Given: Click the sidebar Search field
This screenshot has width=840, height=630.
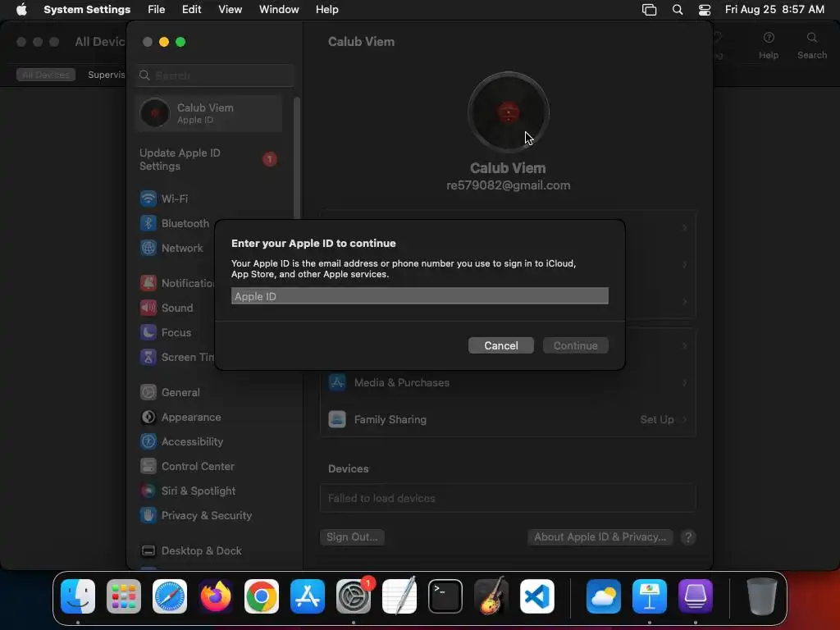Looking at the screenshot, I should click(216, 75).
